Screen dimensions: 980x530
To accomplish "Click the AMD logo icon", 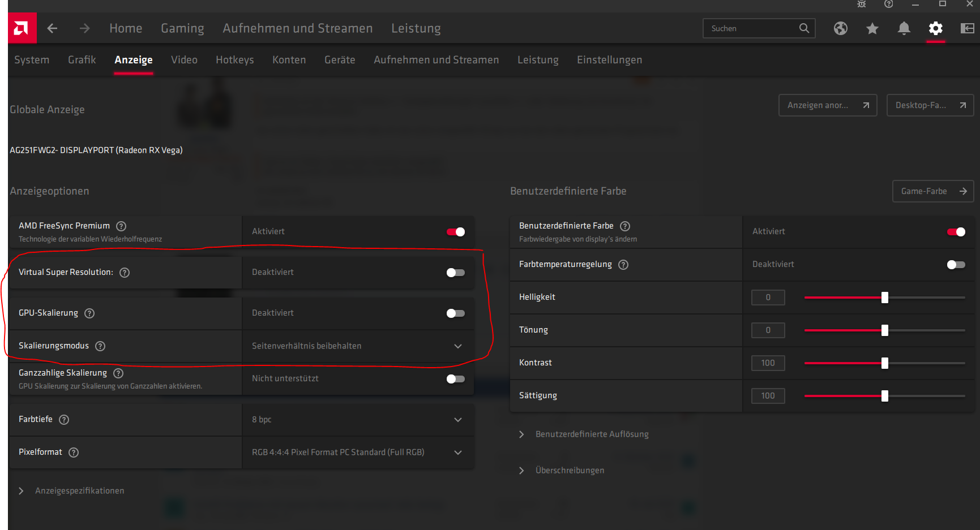I will pos(22,28).
